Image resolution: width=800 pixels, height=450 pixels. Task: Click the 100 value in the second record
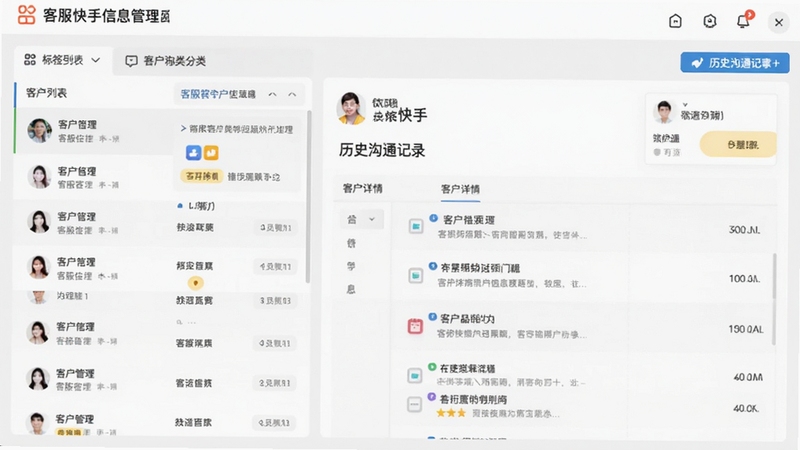click(744, 279)
